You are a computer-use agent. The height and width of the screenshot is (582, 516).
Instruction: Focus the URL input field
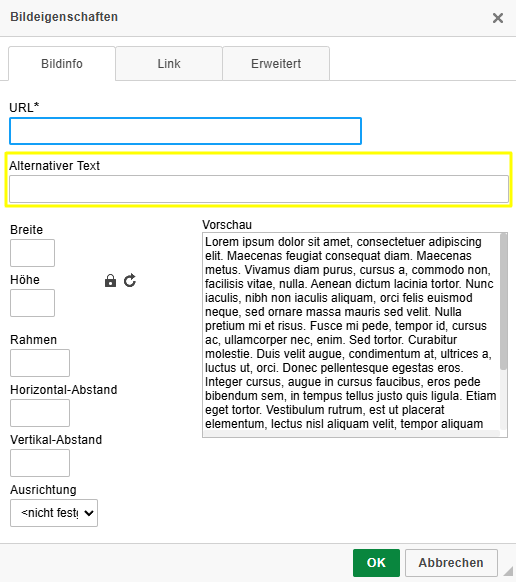click(185, 131)
